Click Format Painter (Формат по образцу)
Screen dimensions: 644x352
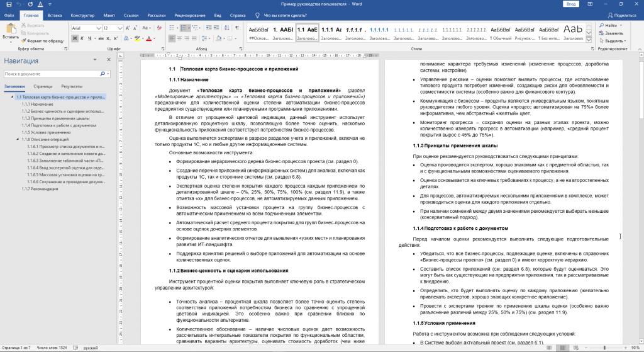(43, 41)
